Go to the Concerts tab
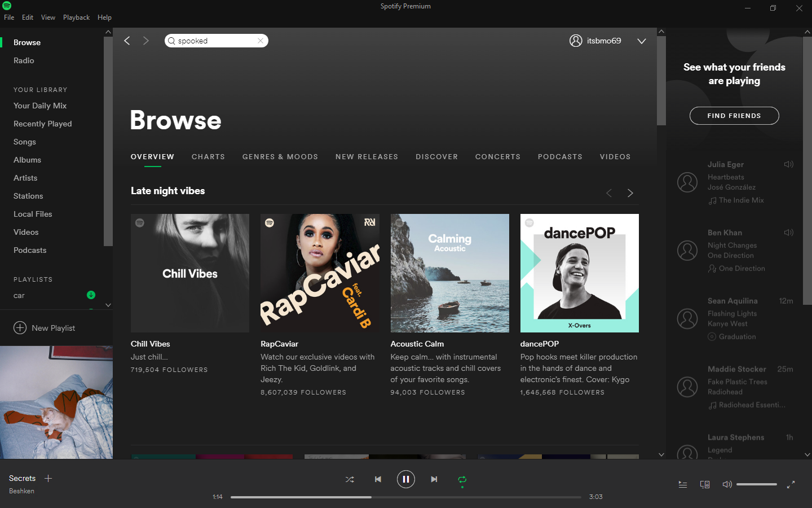The width and height of the screenshot is (812, 508). pyautogui.click(x=498, y=157)
